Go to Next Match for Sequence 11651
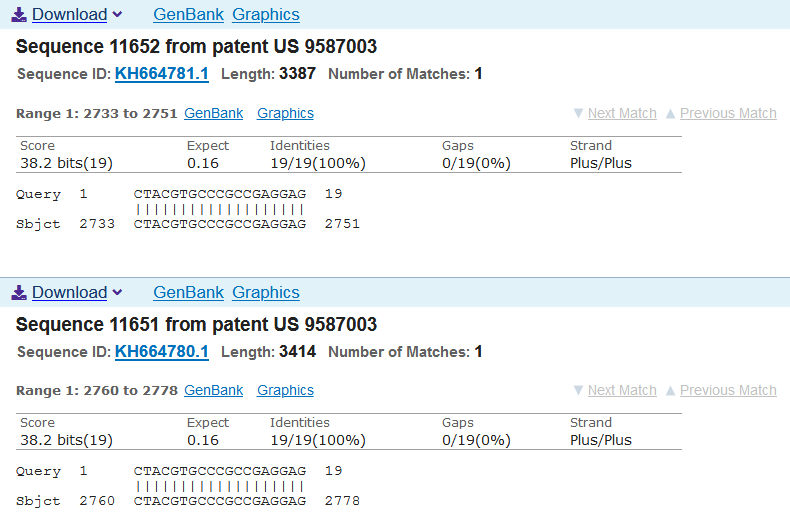The height and width of the screenshot is (519, 790). (x=615, y=391)
